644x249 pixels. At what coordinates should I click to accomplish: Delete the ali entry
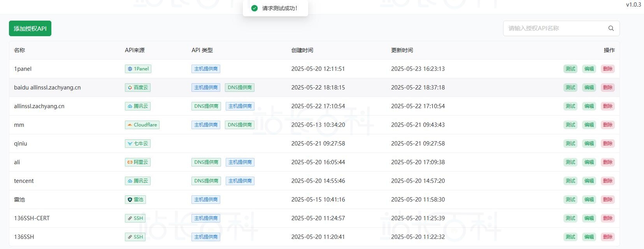[x=608, y=162]
